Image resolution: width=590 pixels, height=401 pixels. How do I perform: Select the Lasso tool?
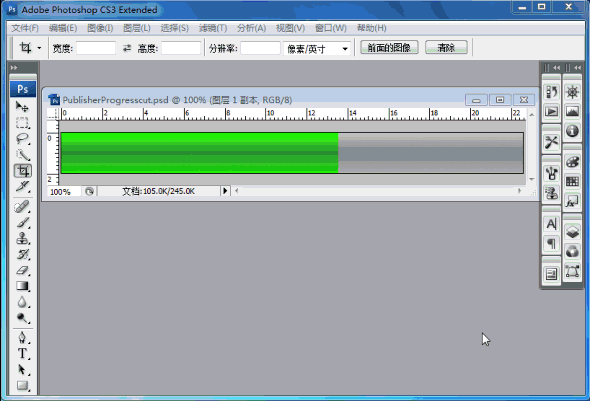23,139
